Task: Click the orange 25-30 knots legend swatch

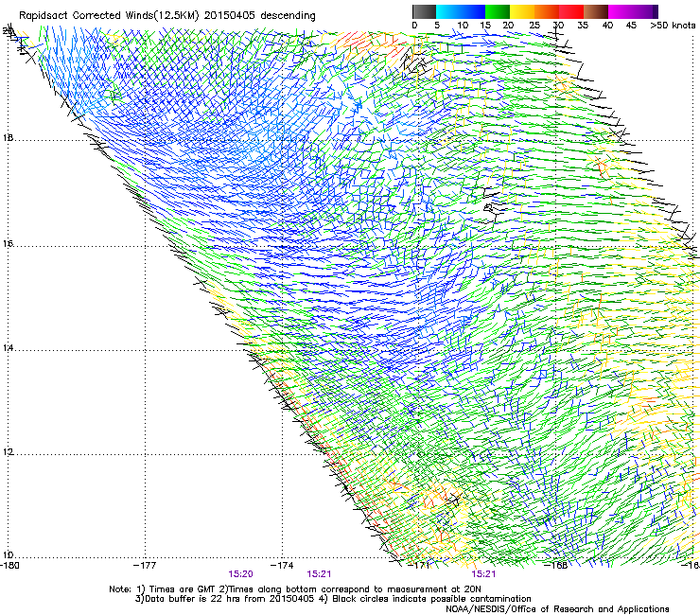Action: tap(547, 11)
